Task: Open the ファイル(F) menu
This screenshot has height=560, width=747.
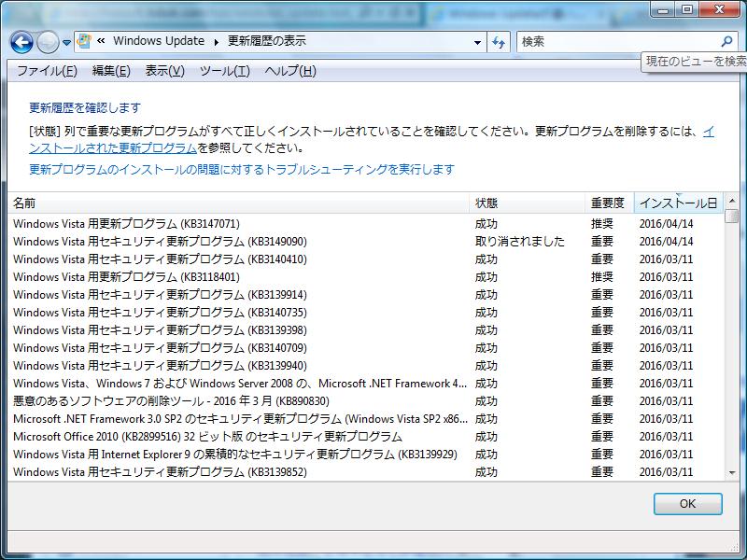Action: [47, 71]
